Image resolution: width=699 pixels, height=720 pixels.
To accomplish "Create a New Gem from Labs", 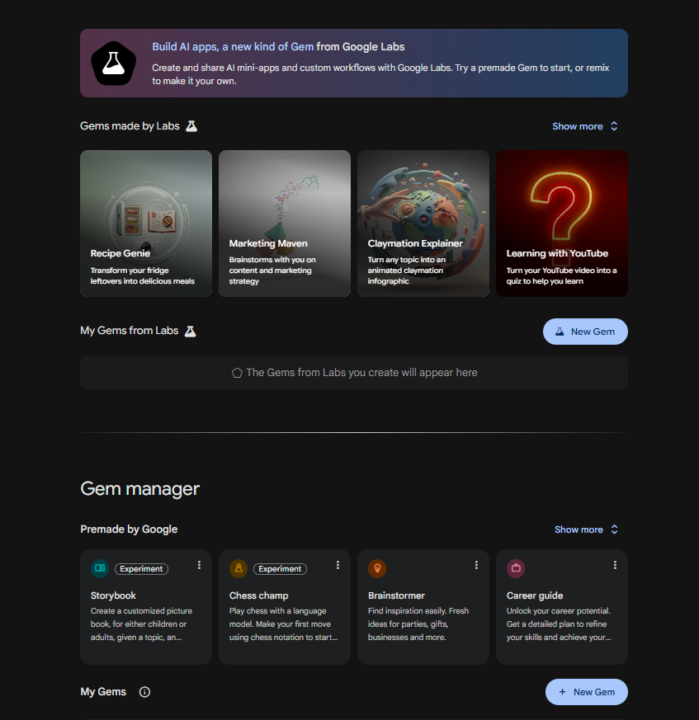I will [x=585, y=332].
